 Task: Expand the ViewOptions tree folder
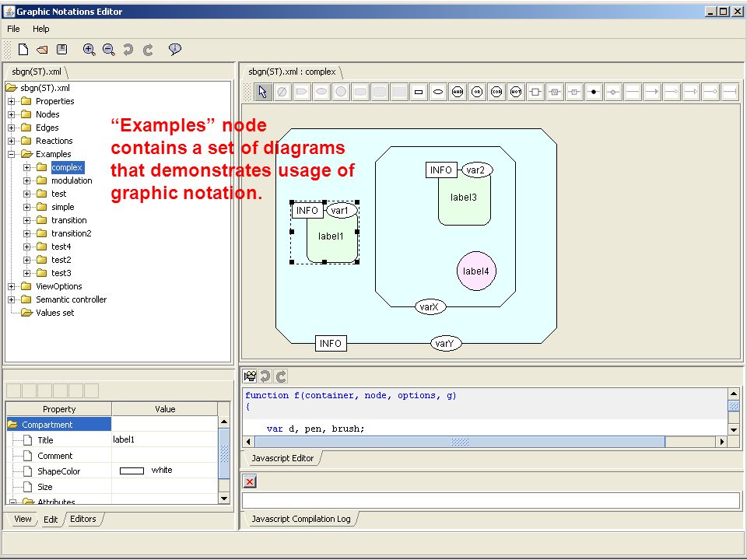coord(12,286)
